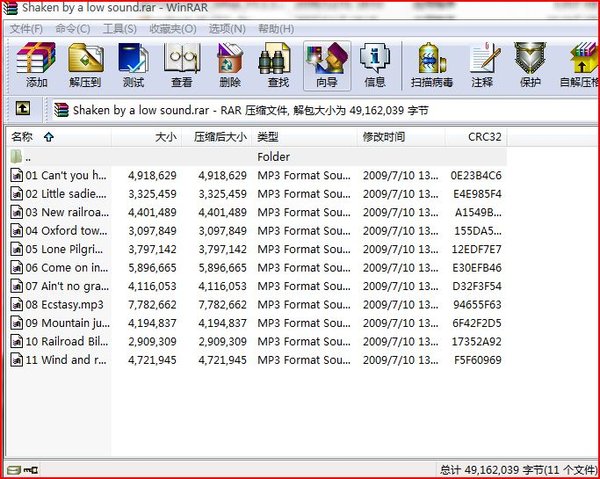Viewport: 600px width, 479px height.
Task: Click MP3 icon of 11 Wind and r...
Action: pyautogui.click(x=16, y=360)
